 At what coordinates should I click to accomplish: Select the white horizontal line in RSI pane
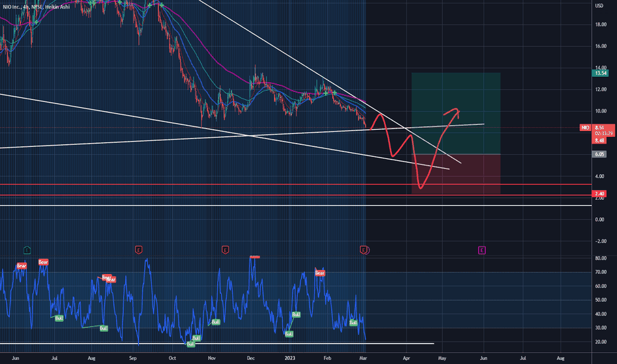(216, 343)
